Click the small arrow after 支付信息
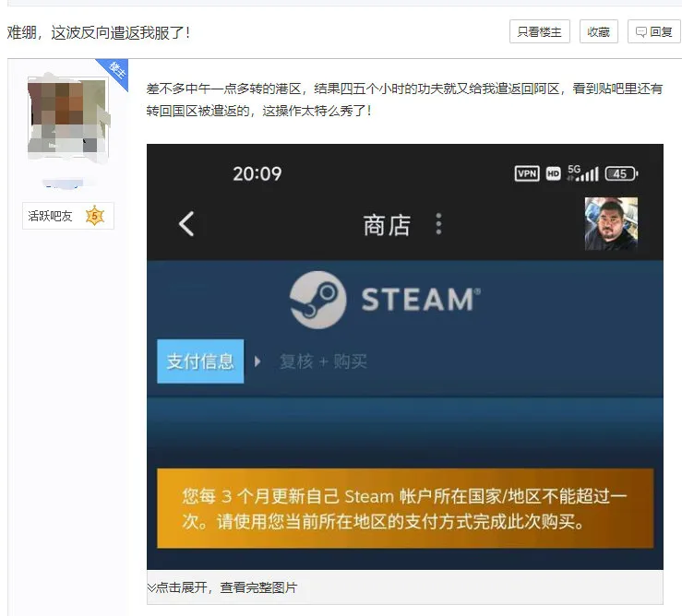The width and height of the screenshot is (682, 616). pyautogui.click(x=258, y=361)
